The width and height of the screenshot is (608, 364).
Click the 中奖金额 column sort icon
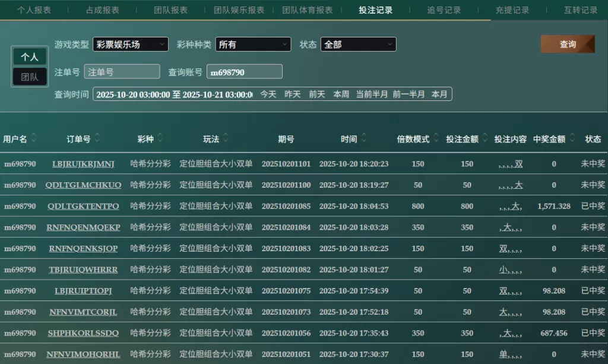click(572, 139)
